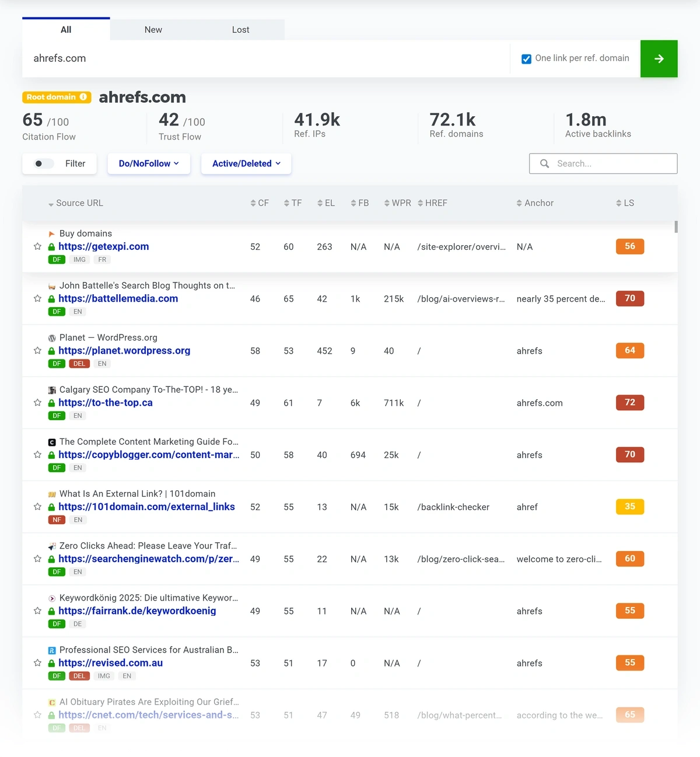700x757 pixels.
Task: Click the Buy domains favicon
Action: pos(52,233)
